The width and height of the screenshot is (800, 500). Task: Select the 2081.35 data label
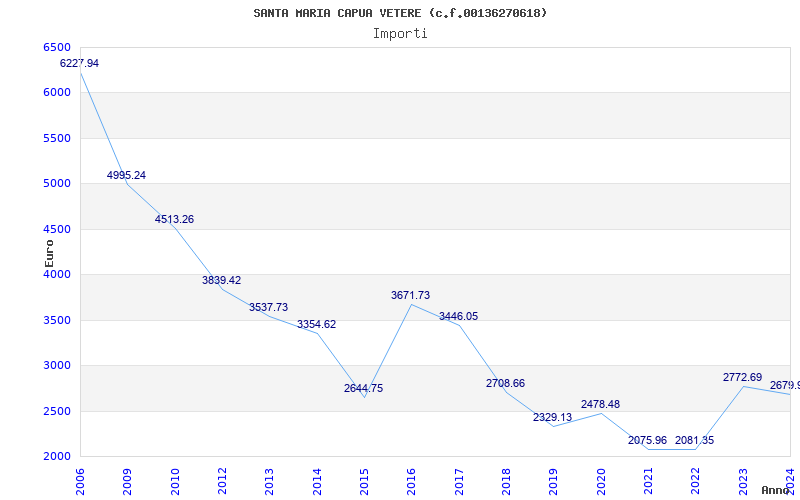pos(694,440)
